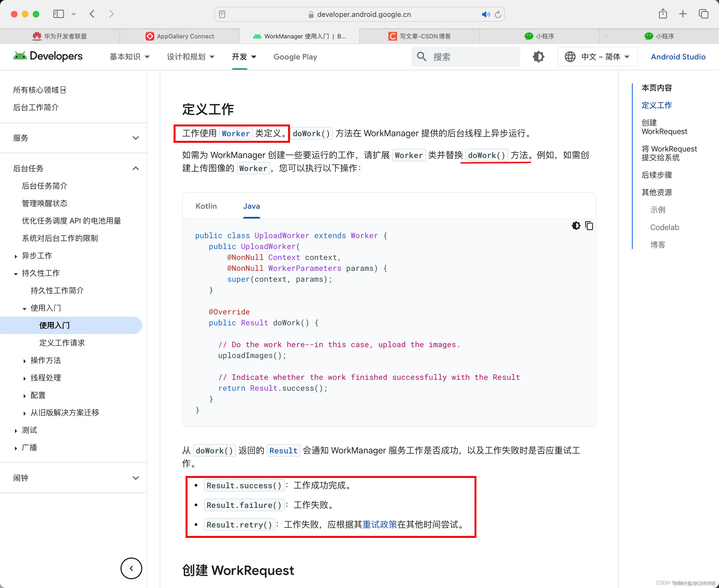The height and width of the screenshot is (588, 719).
Task: Open the Android Studio link
Action: click(677, 57)
